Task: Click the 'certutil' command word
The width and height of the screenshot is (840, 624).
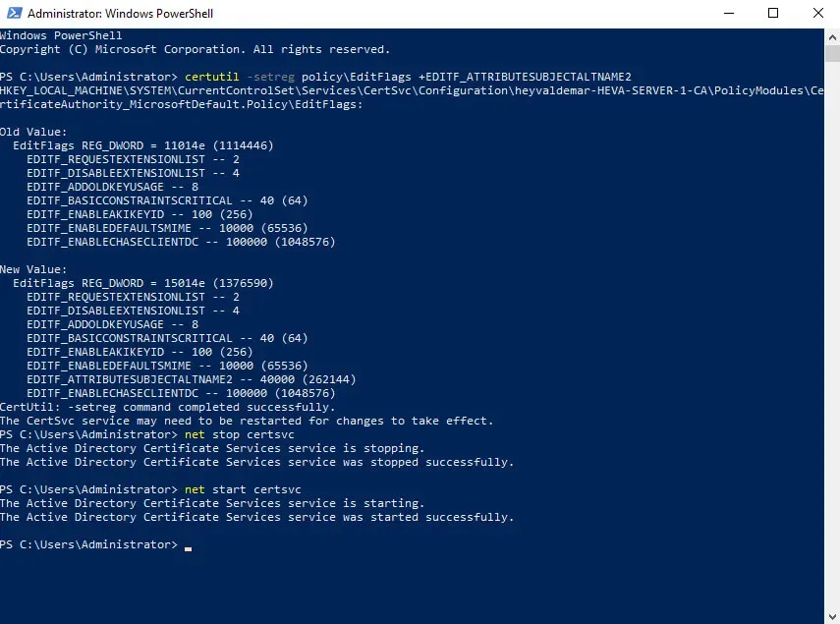Action: [211, 77]
